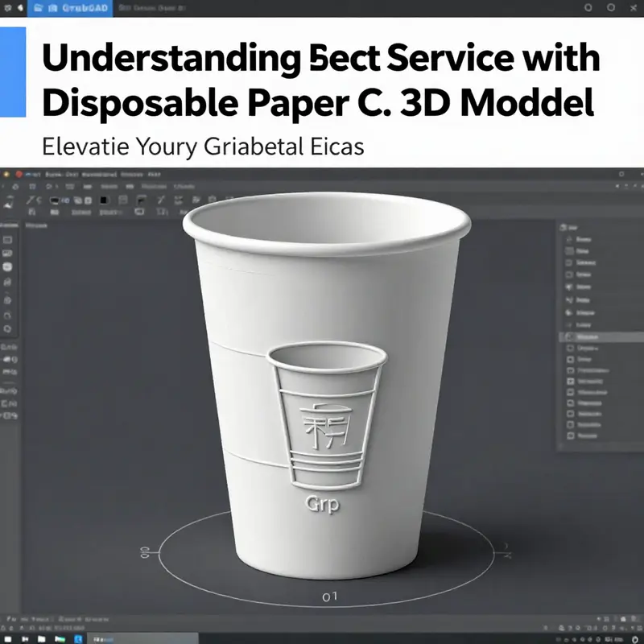Click the red application icon in the title bar
Image resolution: width=644 pixels, height=644 pixels.
click(x=19, y=173)
